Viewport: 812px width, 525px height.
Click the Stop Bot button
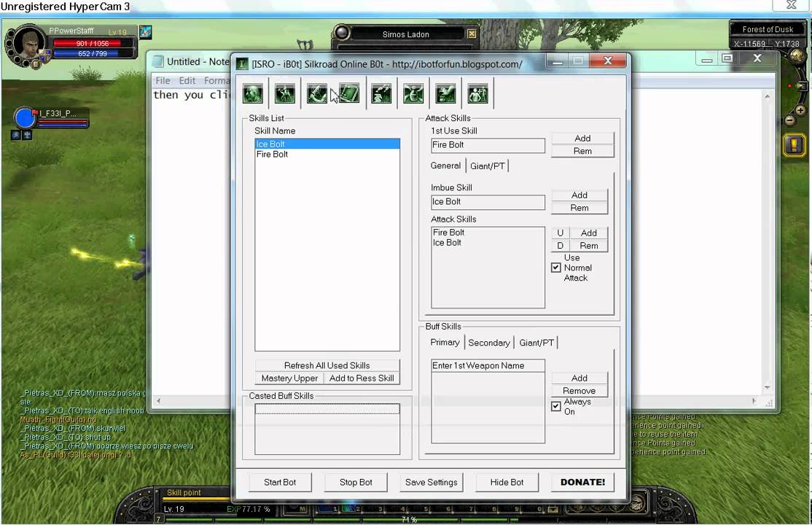[356, 482]
